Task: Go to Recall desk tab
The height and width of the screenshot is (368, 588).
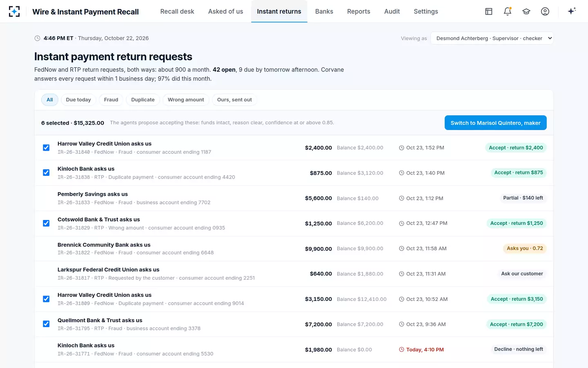Action: [x=177, y=11]
